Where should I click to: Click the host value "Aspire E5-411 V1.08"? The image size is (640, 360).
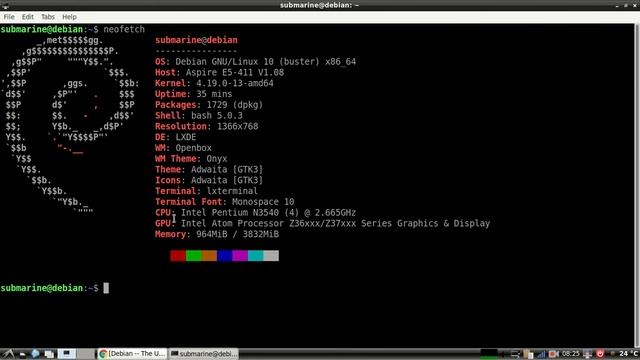[x=235, y=72]
